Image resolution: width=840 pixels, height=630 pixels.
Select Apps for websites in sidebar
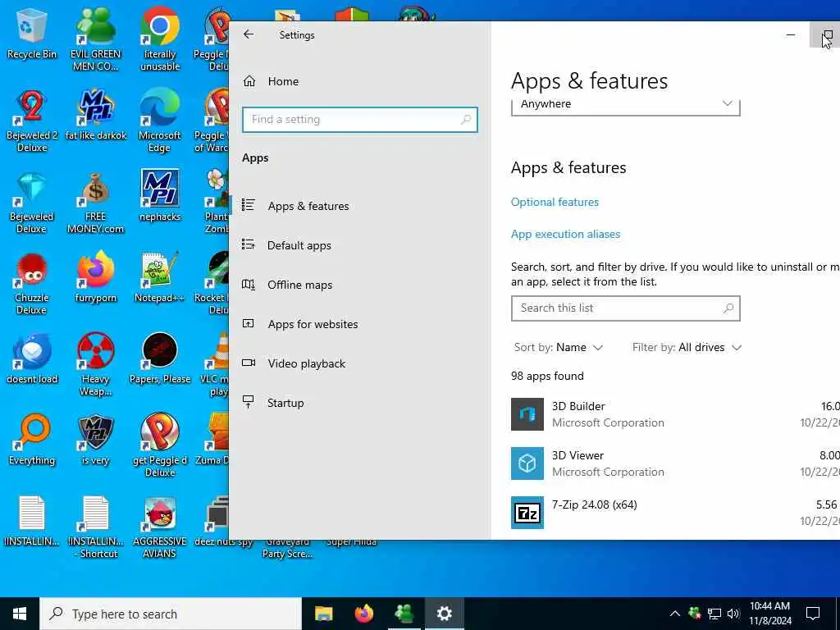[359, 324]
